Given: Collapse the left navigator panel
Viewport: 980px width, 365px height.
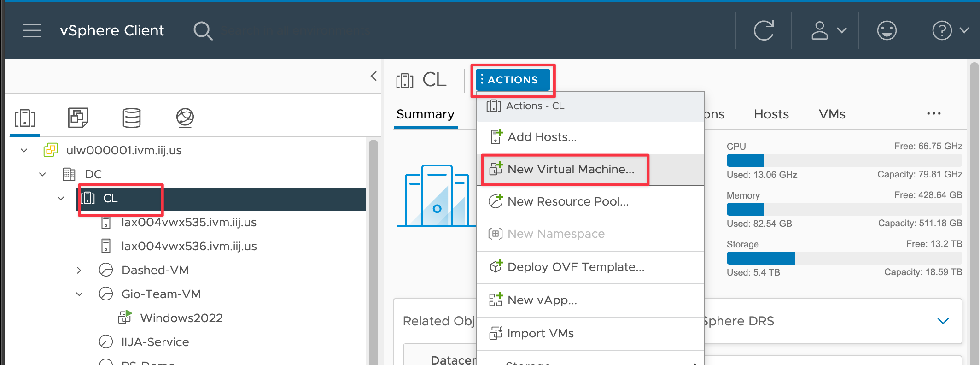Looking at the screenshot, I should coord(373,76).
